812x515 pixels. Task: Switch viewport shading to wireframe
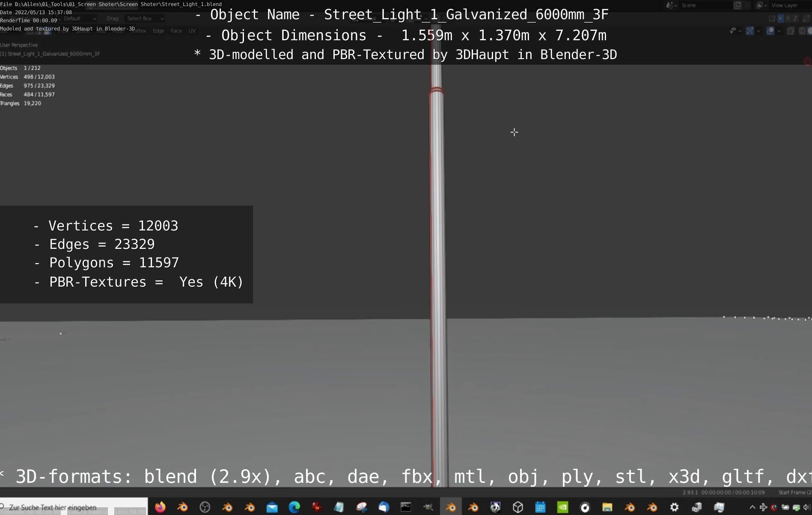click(x=802, y=31)
